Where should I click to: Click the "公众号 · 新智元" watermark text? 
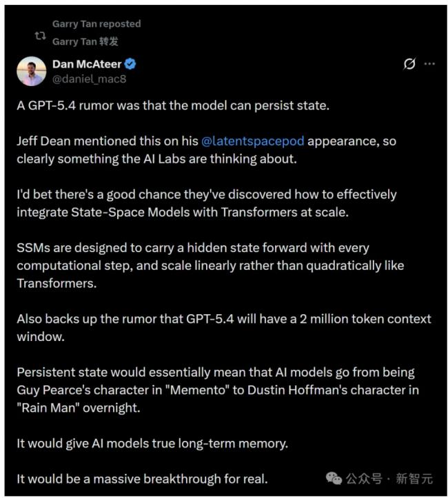(389, 478)
